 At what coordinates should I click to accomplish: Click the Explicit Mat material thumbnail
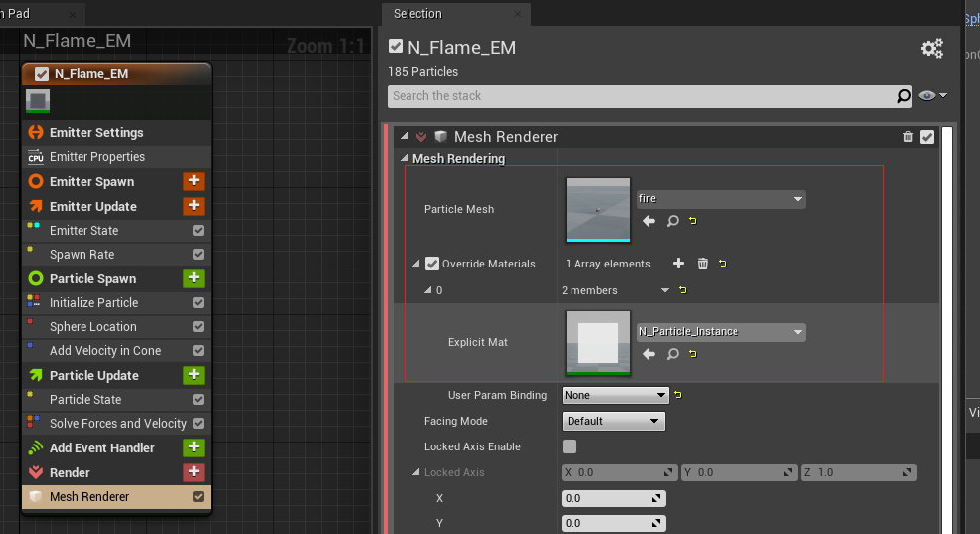pos(598,343)
